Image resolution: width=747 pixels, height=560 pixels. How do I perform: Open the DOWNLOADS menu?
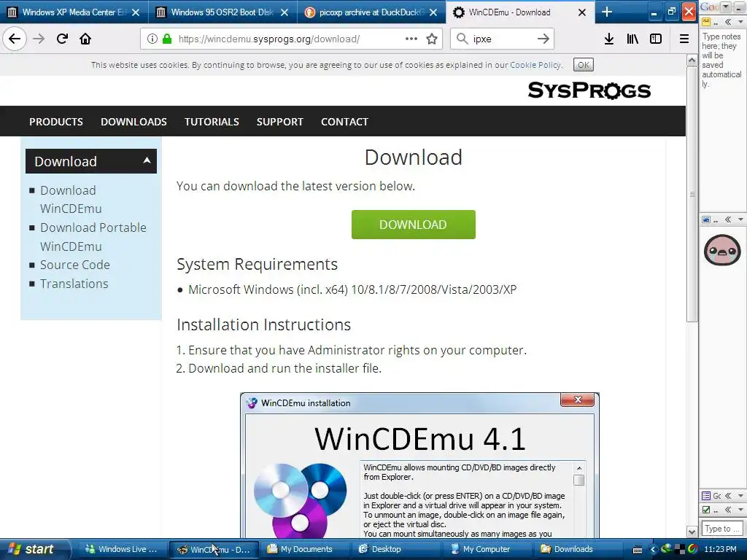pyautogui.click(x=134, y=122)
